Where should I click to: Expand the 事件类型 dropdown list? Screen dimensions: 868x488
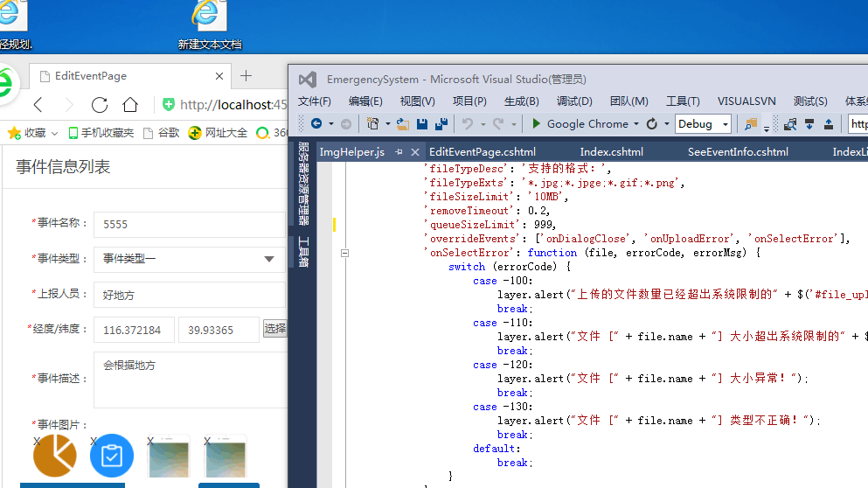[269, 259]
